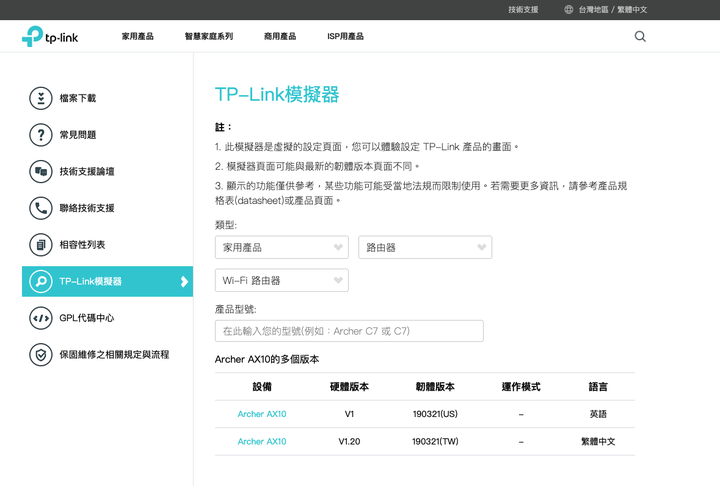The height and width of the screenshot is (486, 720).
Task: Click the tp-link logo
Action: point(50,36)
